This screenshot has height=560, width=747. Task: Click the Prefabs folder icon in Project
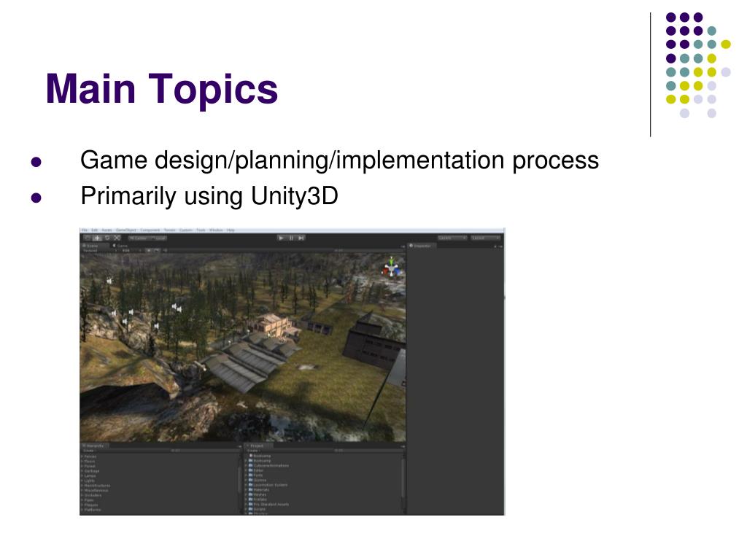(251, 499)
